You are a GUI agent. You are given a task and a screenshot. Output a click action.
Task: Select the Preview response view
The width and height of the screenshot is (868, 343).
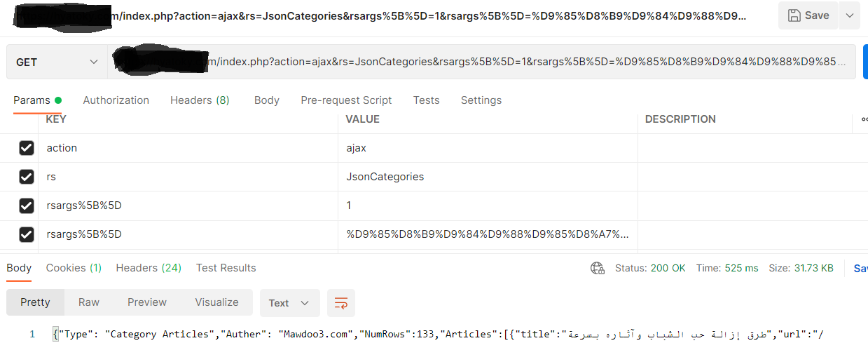coord(147,302)
